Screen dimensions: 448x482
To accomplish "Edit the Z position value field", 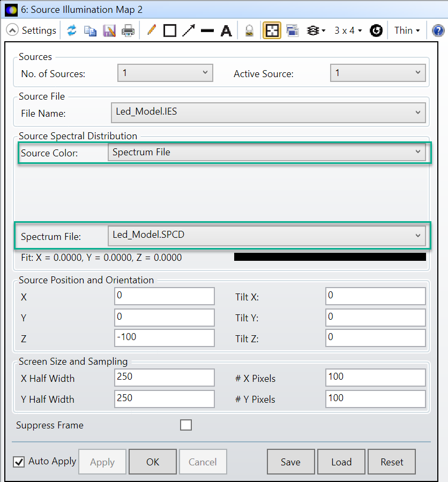I will click(x=164, y=338).
